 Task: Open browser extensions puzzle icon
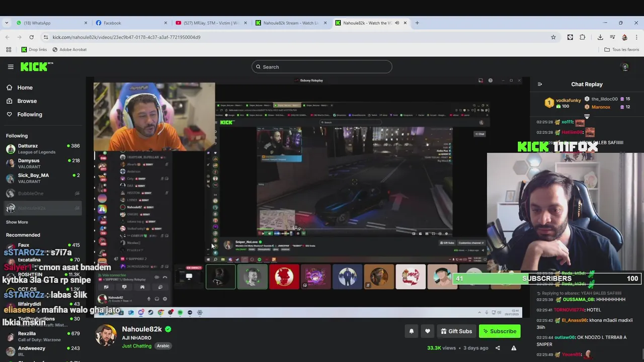(583, 37)
